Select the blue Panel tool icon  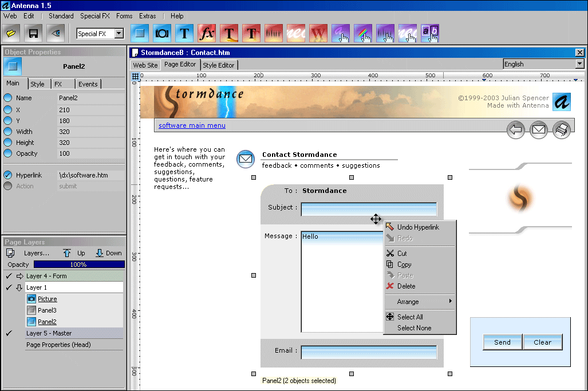[139, 33]
